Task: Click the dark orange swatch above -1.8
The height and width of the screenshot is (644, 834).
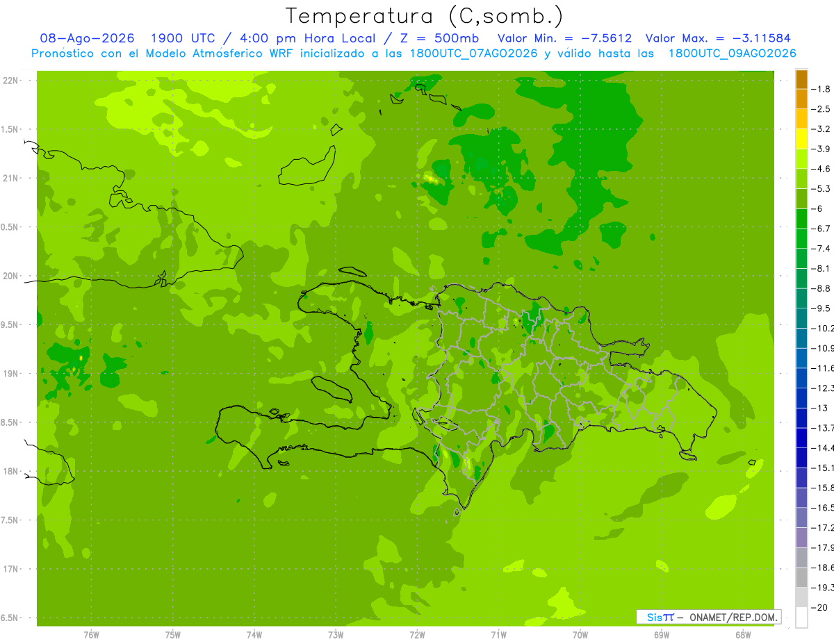Action: coord(801,80)
